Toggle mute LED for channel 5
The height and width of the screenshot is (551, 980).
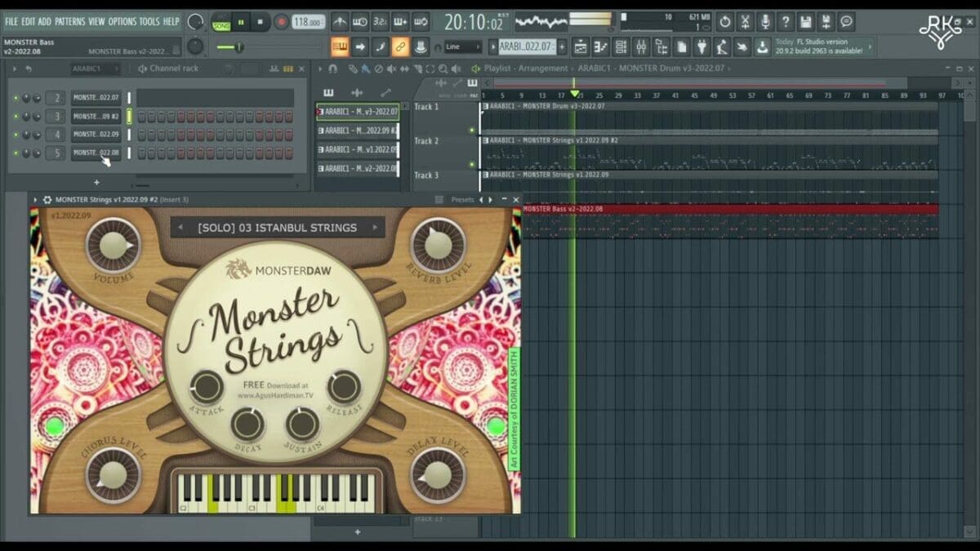pos(16,153)
